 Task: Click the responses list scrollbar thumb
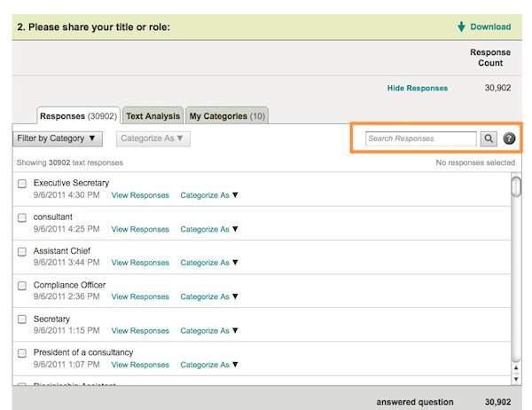point(516,186)
